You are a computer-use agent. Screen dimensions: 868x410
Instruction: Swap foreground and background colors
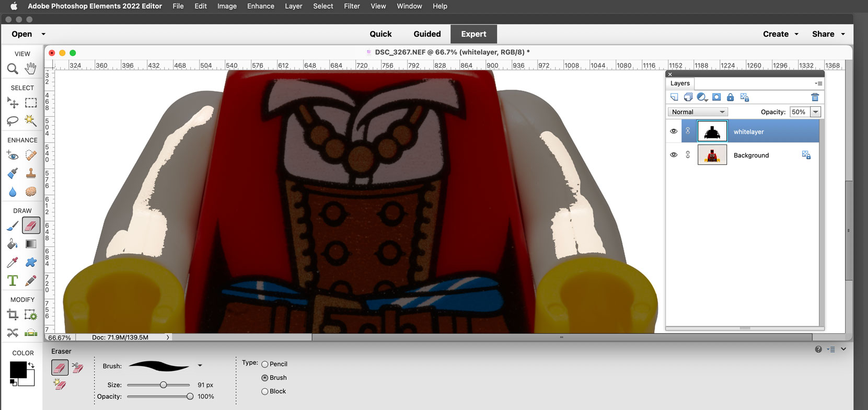point(31,365)
